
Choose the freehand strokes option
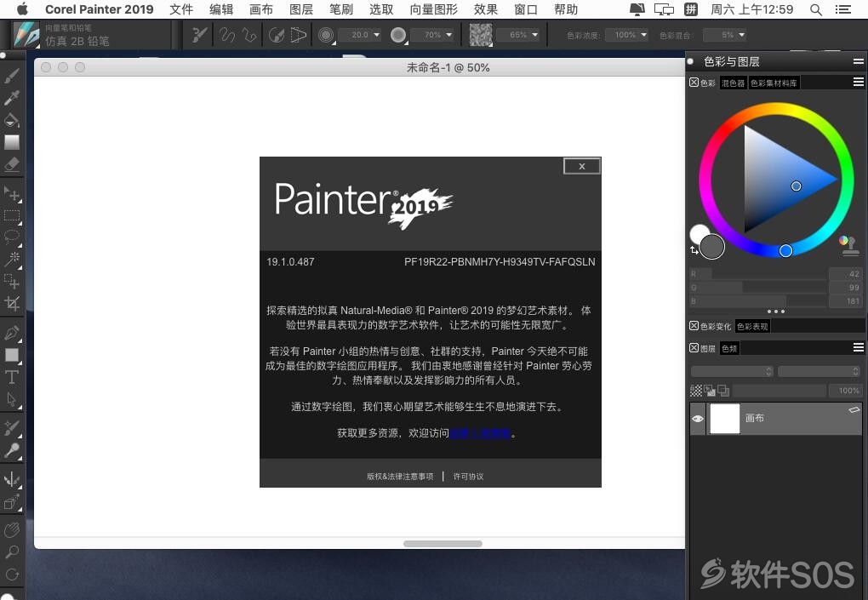227,35
